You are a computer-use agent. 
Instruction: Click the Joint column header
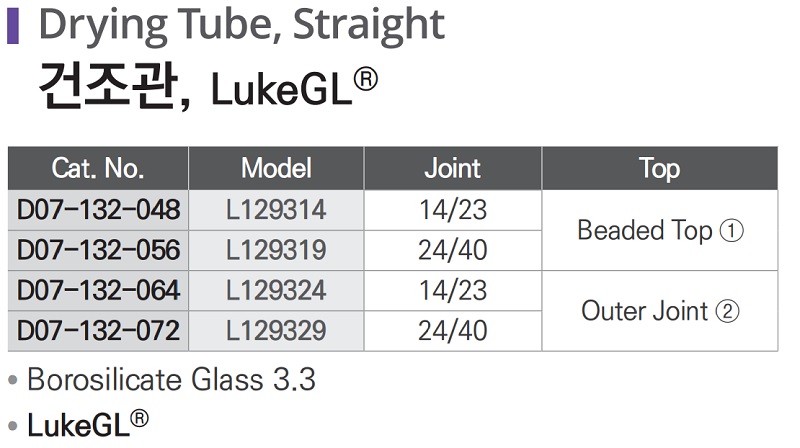[x=452, y=168]
